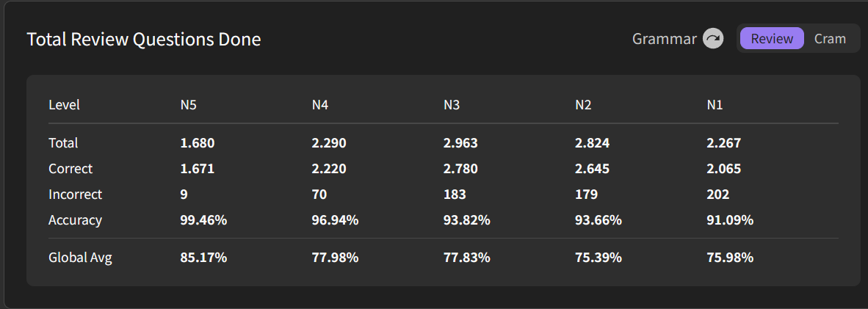Click the Grammar label
Screen dimensions: 868x309
[664, 39]
